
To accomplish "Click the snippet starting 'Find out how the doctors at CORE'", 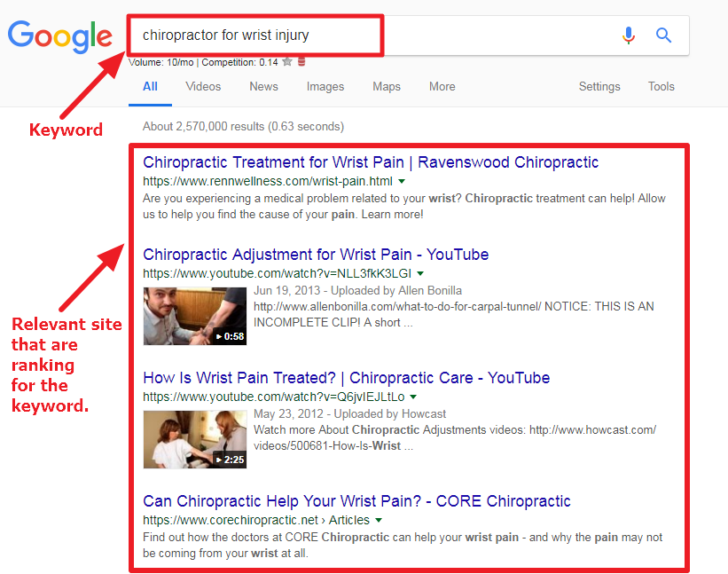I will click(x=403, y=546).
